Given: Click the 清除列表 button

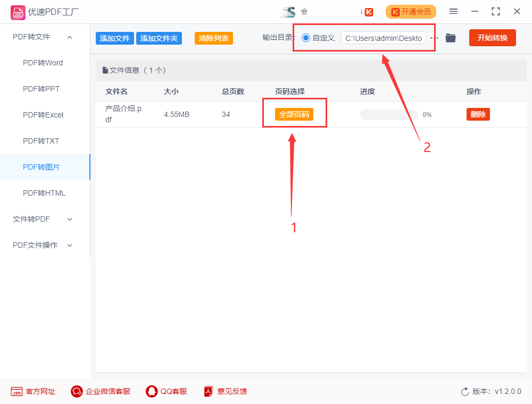Looking at the screenshot, I should tap(214, 38).
